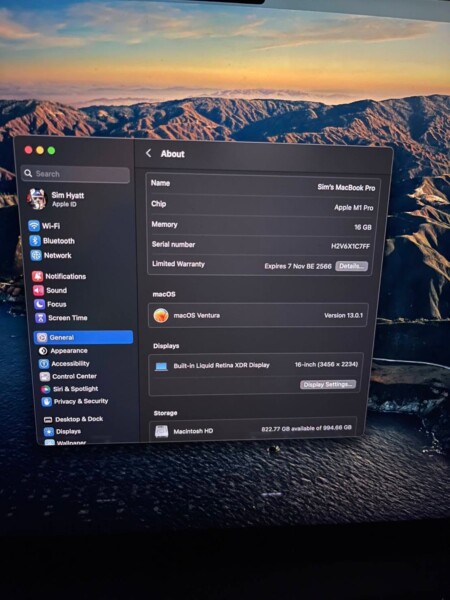
Task: Click Sim Hyatt's Apple ID avatar
Action: click(x=37, y=199)
